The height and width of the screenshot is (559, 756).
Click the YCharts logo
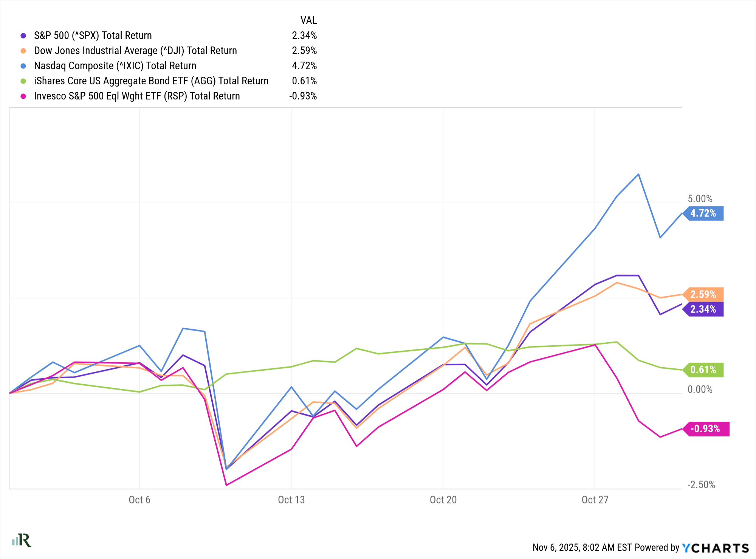(715, 548)
